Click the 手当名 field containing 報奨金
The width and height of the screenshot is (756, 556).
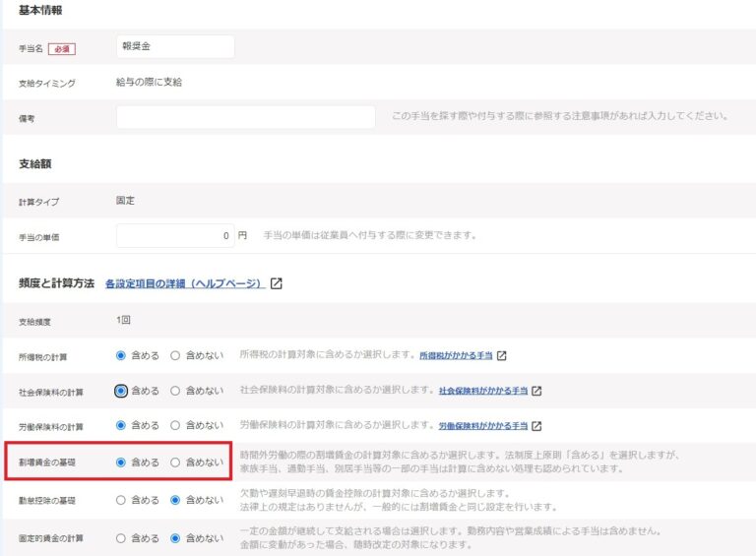click(175, 47)
